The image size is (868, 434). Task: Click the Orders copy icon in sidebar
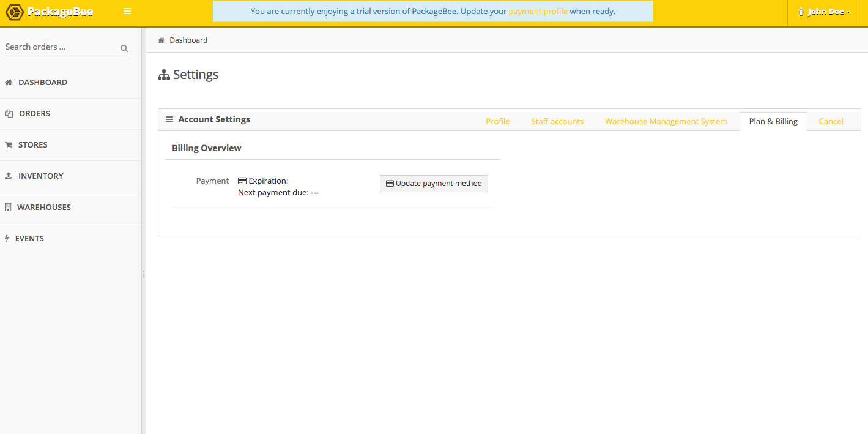9,113
